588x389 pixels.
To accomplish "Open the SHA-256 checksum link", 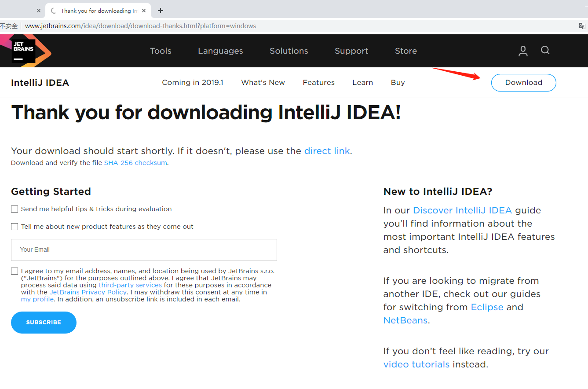I will 135,163.
